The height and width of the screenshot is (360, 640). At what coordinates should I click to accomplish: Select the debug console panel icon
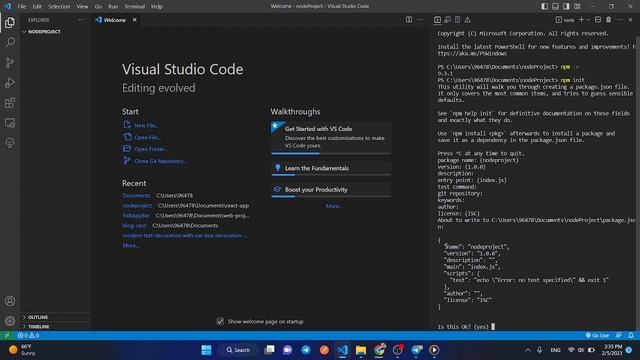pos(448,20)
